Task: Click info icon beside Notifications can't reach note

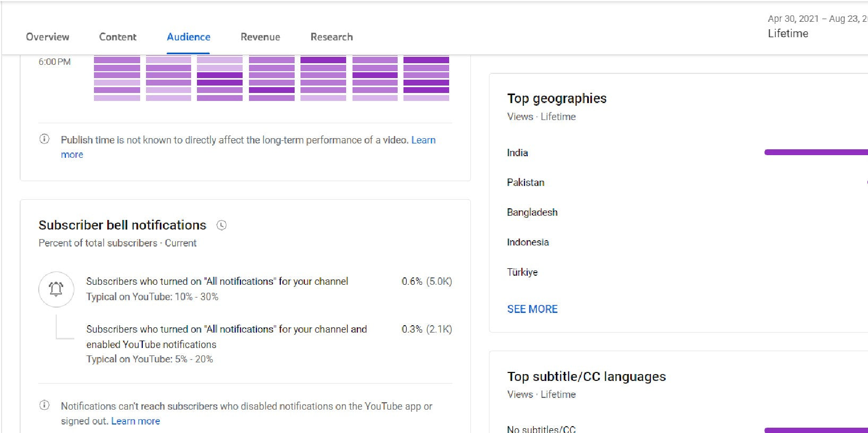Action: pyautogui.click(x=45, y=405)
